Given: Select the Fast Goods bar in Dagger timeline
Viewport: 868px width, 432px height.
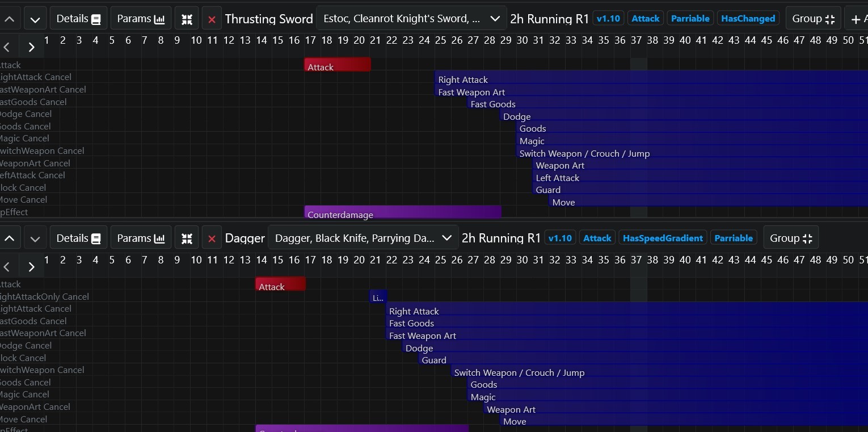Looking at the screenshot, I should tap(627, 321).
